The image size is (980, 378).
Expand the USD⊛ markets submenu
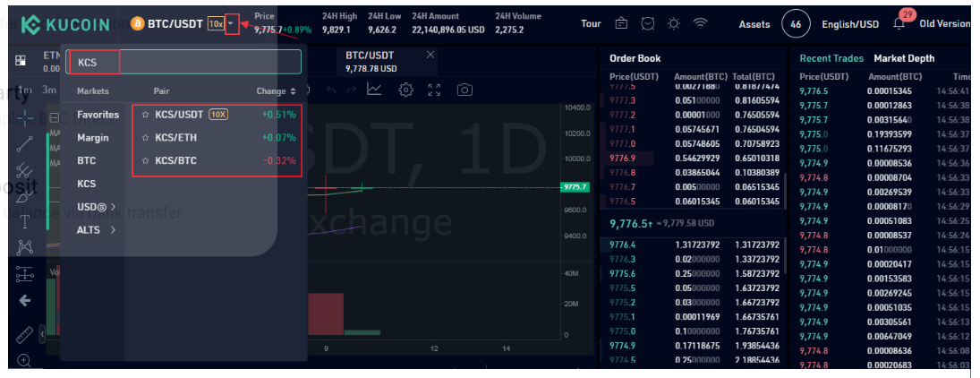(x=97, y=207)
